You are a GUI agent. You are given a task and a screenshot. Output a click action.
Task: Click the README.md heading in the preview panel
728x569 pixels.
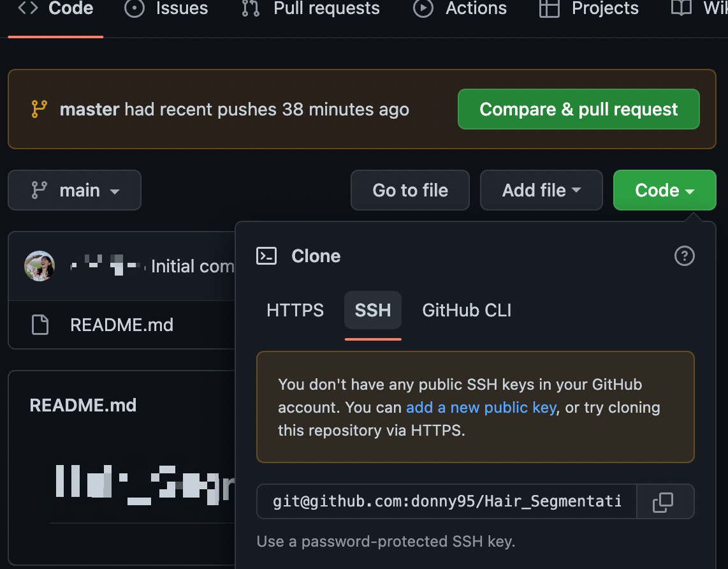pos(83,406)
